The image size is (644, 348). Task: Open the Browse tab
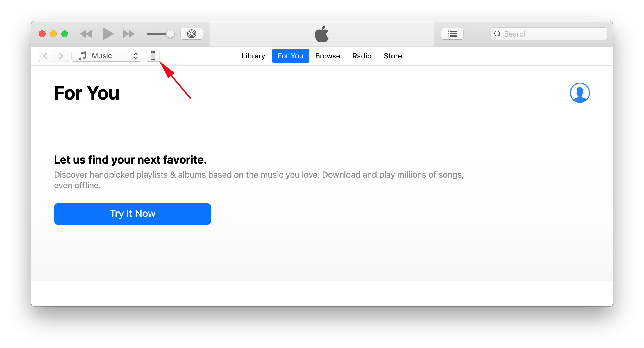click(x=328, y=56)
